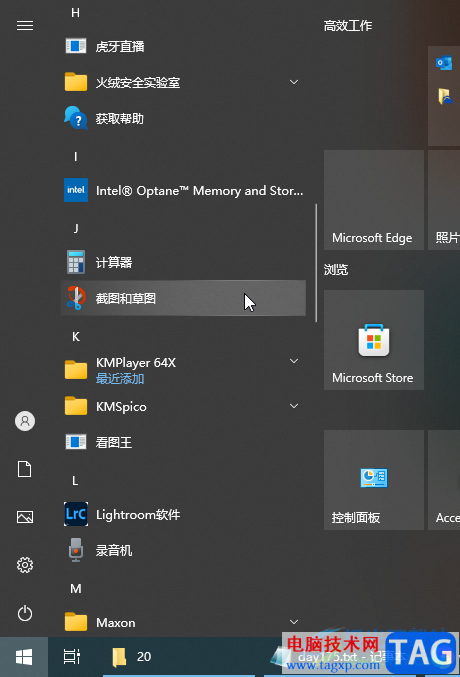Launch 虎牙直播 from app list
The width and height of the screenshot is (460, 677).
pos(183,46)
